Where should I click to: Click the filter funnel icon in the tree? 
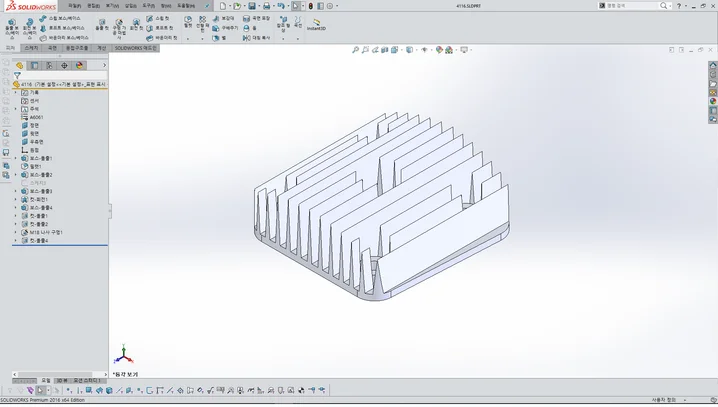click(17, 75)
